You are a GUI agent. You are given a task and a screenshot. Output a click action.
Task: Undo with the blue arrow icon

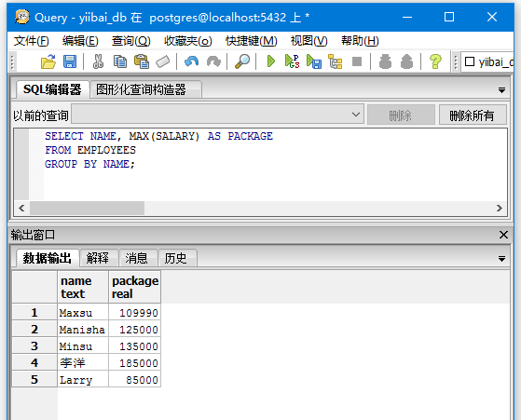(x=191, y=61)
